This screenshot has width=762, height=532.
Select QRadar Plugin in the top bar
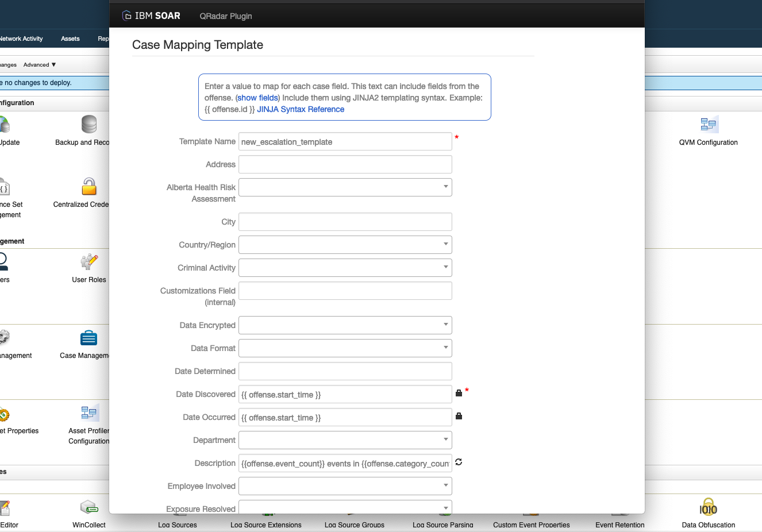pos(225,16)
